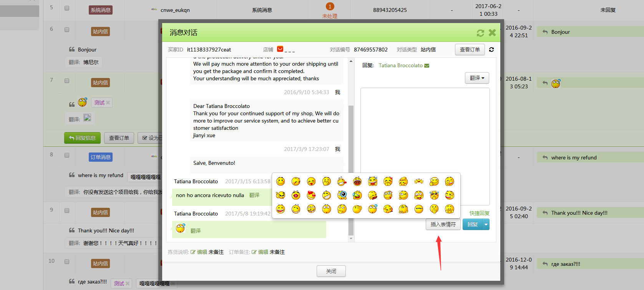Click the 插入表情符 button
Image resolution: width=644 pixels, height=290 pixels.
click(443, 224)
